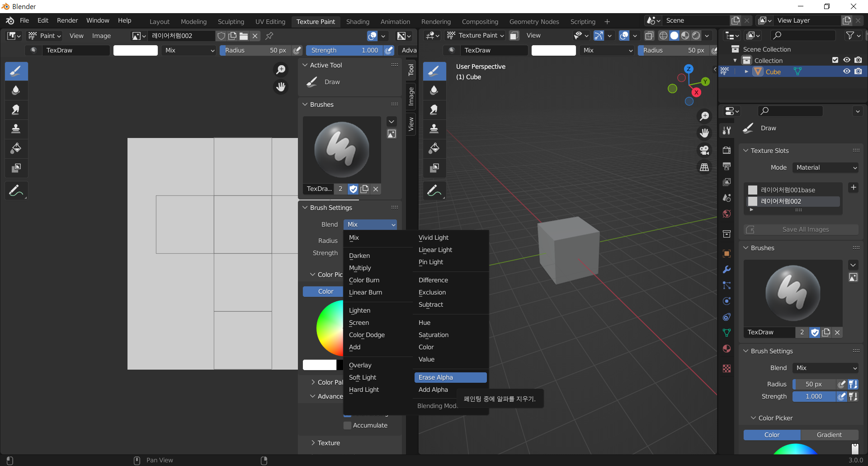This screenshot has width=868, height=466.
Task: Open the Render properties tab icon
Action: click(726, 150)
